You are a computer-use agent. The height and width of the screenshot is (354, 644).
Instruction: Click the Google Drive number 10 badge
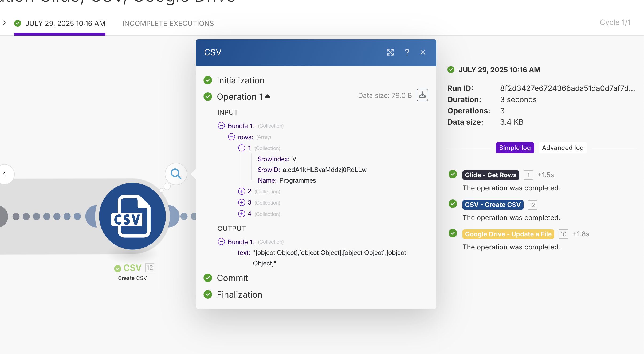563,234
